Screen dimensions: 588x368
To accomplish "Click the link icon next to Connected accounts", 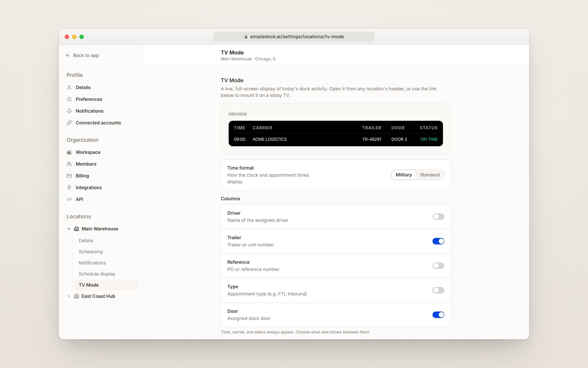I will 69,123.
